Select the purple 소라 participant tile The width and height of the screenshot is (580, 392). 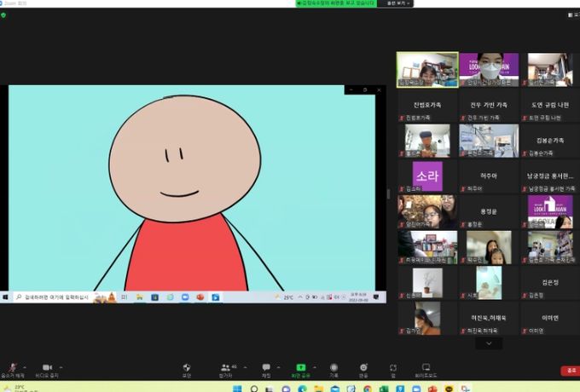pyautogui.click(x=427, y=176)
